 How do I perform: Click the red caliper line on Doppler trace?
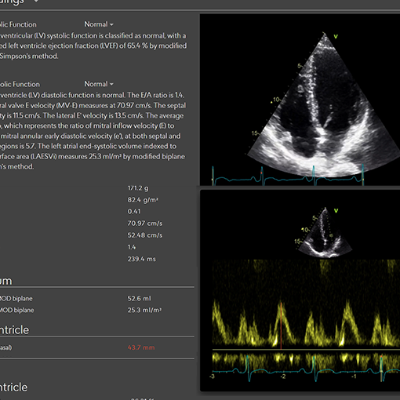[x=281, y=325]
